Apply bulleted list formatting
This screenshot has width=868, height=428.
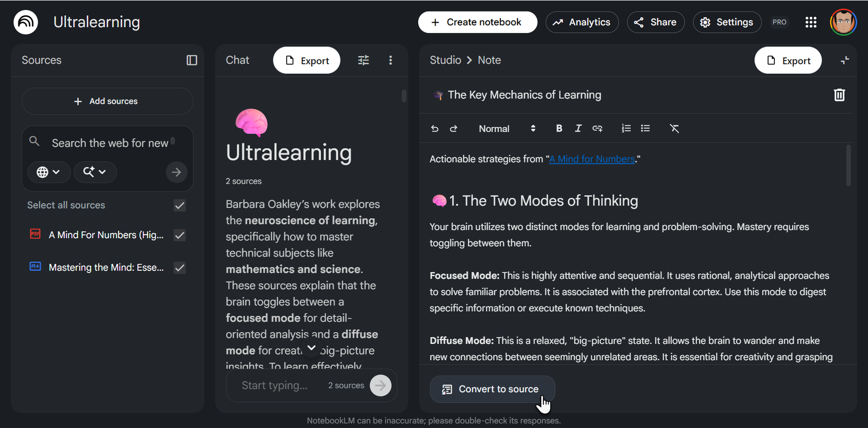coord(645,128)
